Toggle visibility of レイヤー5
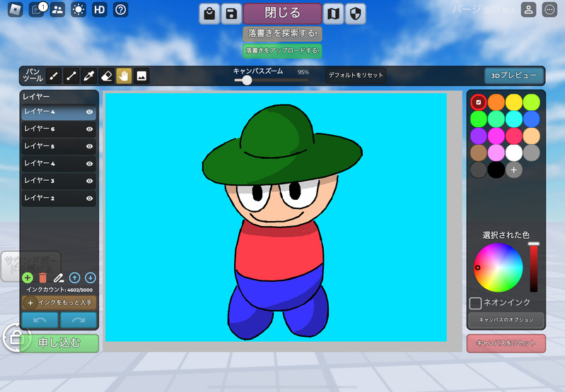Image resolution: width=565 pixels, height=392 pixels. [x=89, y=146]
